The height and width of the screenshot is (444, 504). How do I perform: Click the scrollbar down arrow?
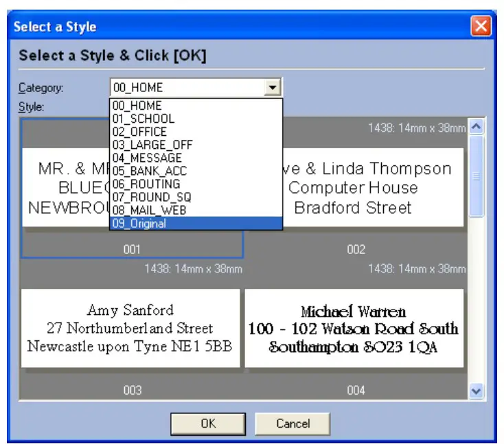[477, 391]
